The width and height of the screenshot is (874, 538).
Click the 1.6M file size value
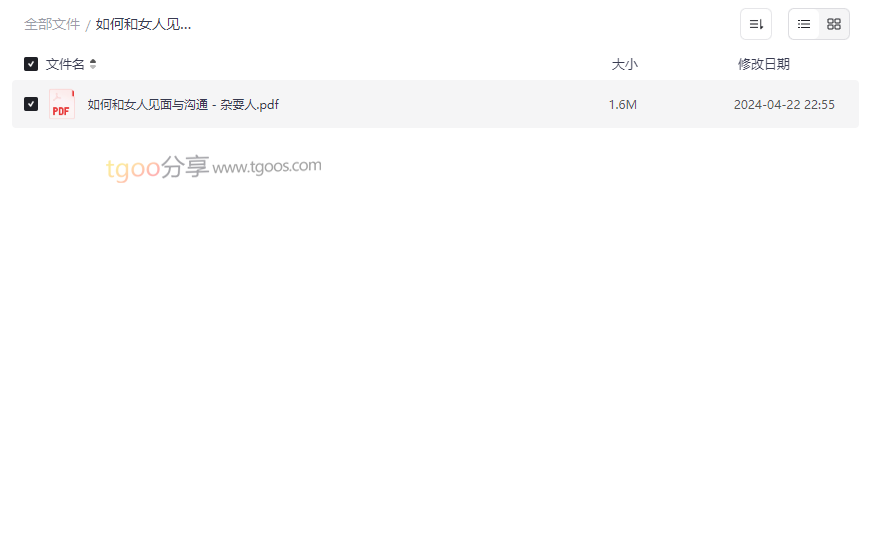(x=623, y=105)
